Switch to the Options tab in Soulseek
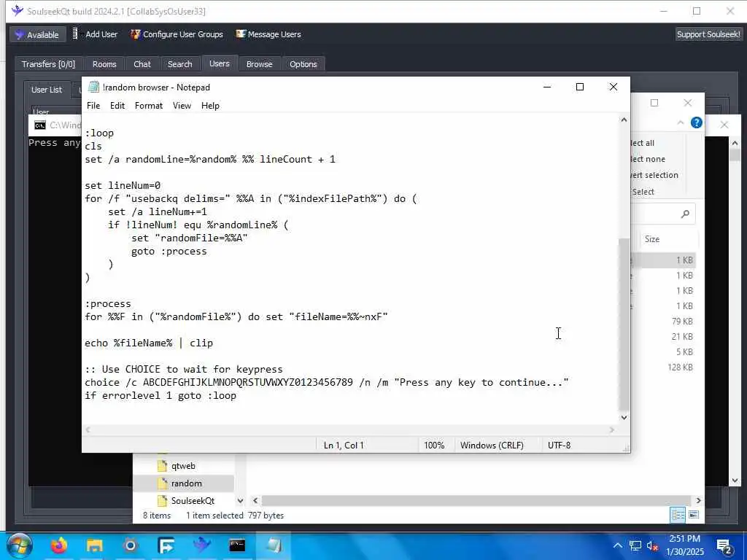 pyautogui.click(x=303, y=64)
